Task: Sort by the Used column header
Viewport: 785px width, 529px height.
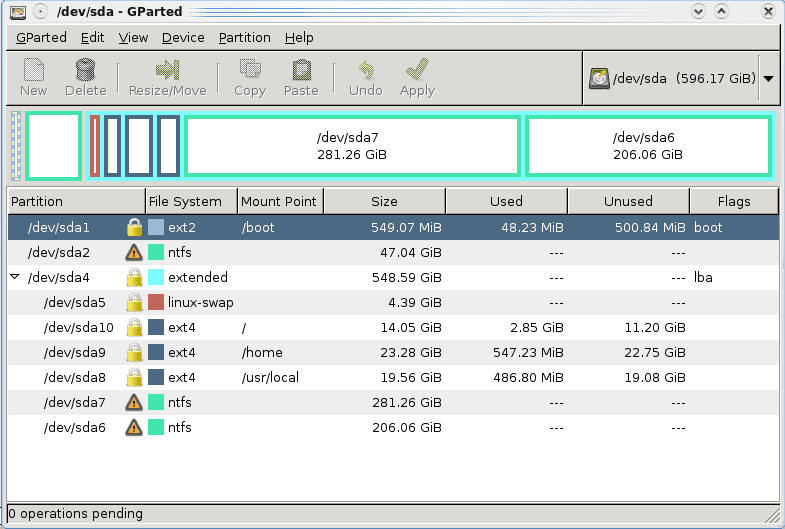Action: coord(506,201)
